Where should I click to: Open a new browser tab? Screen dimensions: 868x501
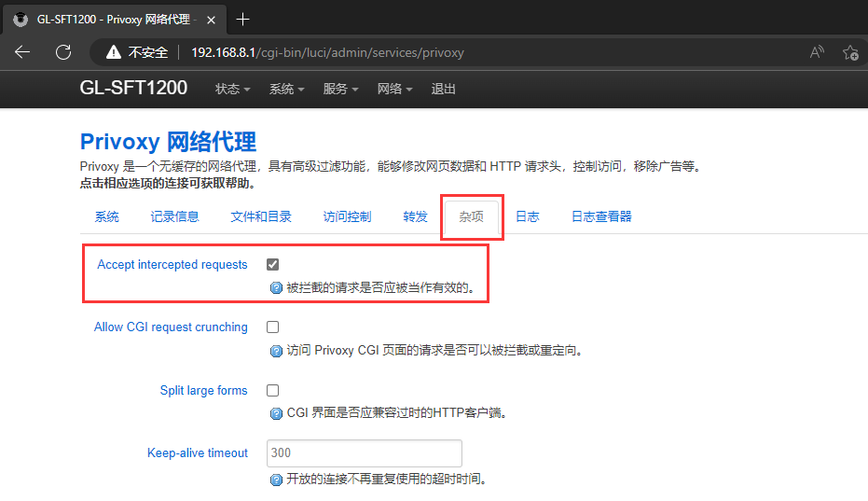[242, 20]
